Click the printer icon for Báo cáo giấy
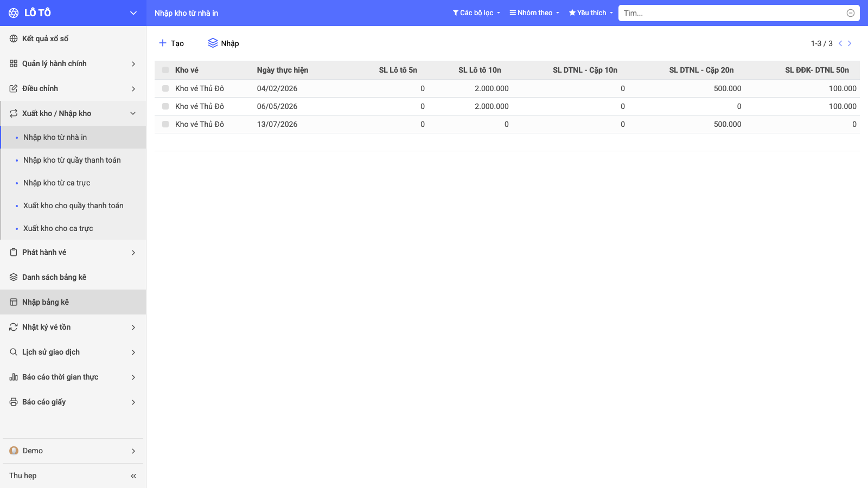Viewport: 868px width, 488px height. point(14,402)
